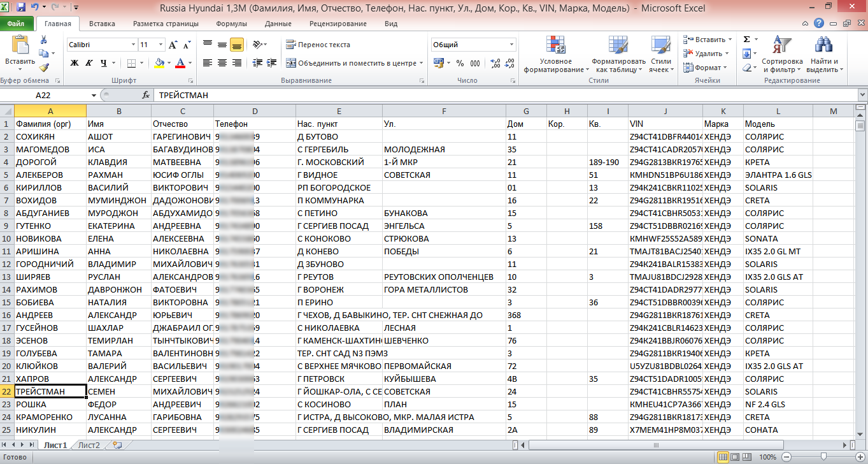This screenshot has height=464, width=868.
Task: Increase font size with the grow font icon
Action: [173, 45]
